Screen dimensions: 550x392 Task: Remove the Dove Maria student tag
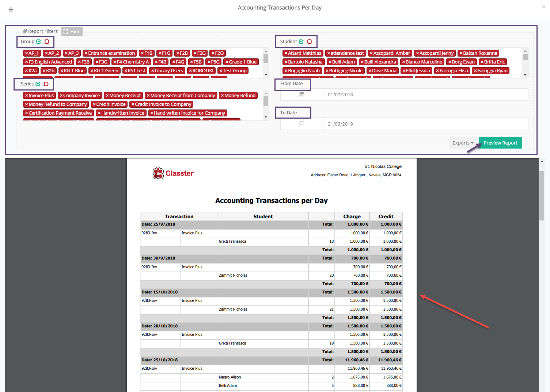(x=370, y=71)
